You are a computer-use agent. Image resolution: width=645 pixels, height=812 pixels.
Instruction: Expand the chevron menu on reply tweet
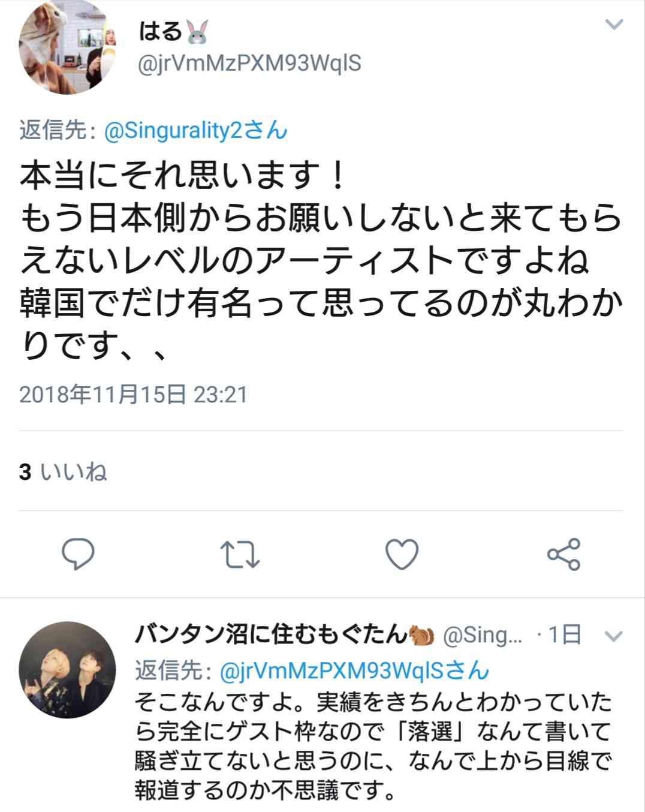click(x=614, y=636)
